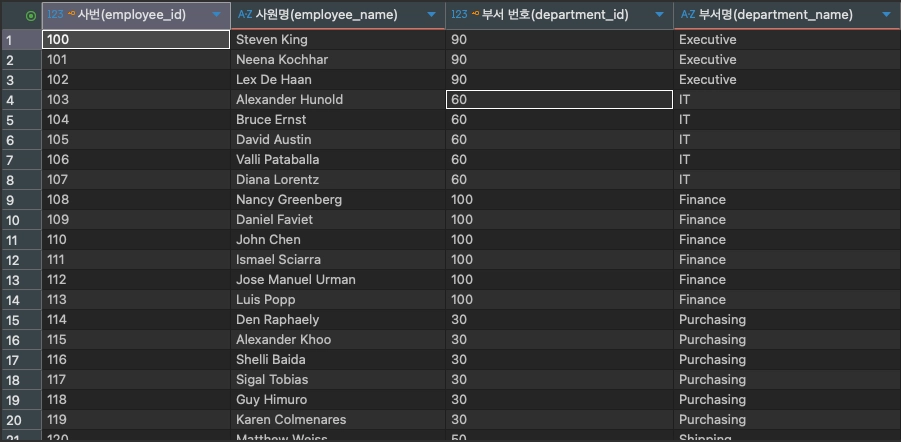The height and width of the screenshot is (442, 901).
Task: Click the Jose Manuel Urman name cell
Action: tap(338, 280)
